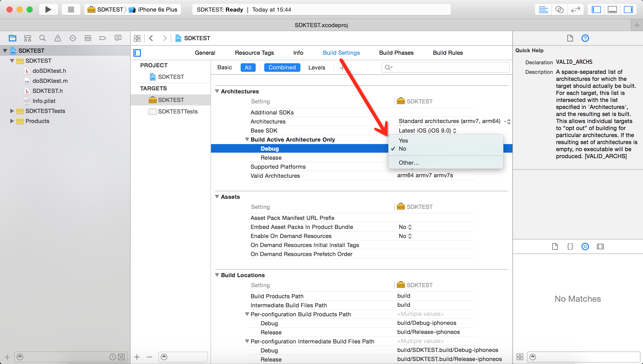
Task: Show the Media library
Action: tap(600, 247)
